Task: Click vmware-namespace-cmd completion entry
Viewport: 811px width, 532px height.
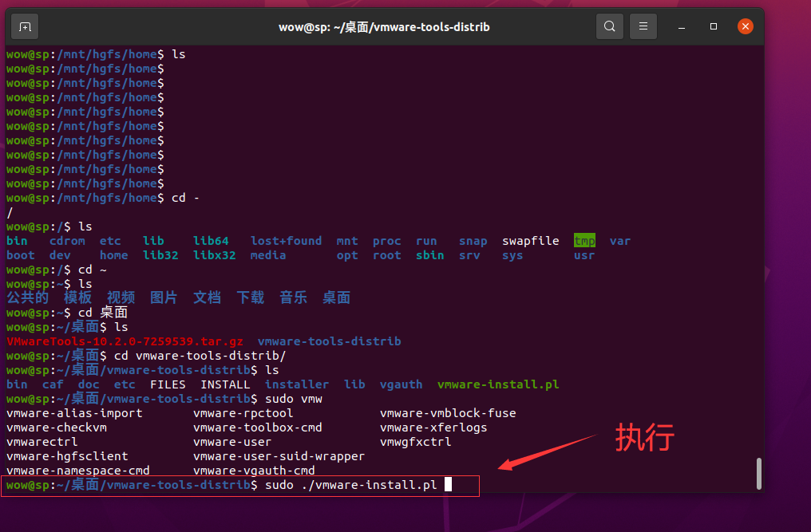Action: click(78, 471)
